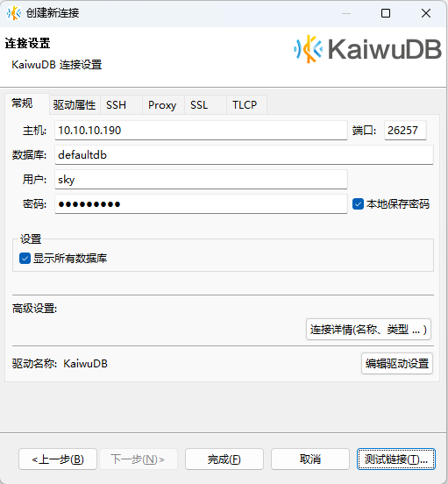Image resolution: width=448 pixels, height=484 pixels.
Task: Close the 创建新连接 dialog
Action: pos(426,13)
